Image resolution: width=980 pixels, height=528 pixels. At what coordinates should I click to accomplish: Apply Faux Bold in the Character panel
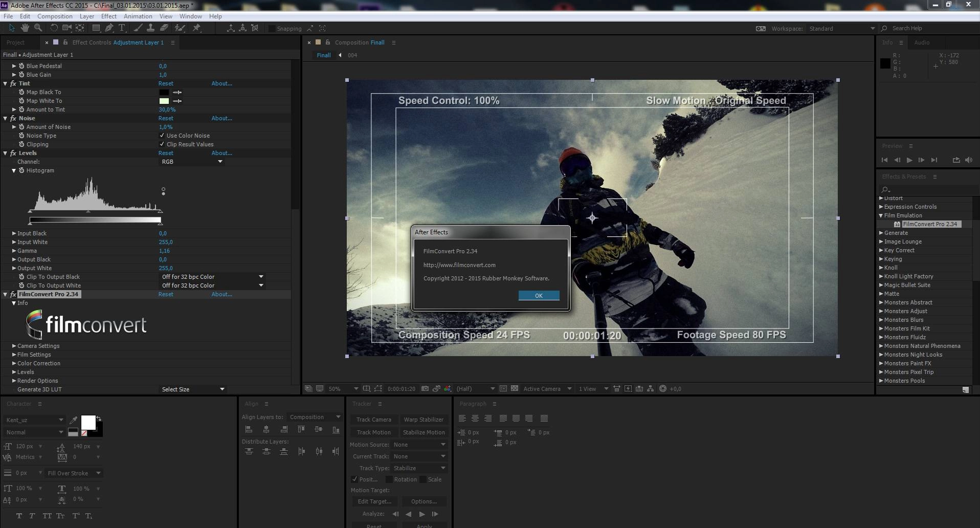click(x=19, y=516)
